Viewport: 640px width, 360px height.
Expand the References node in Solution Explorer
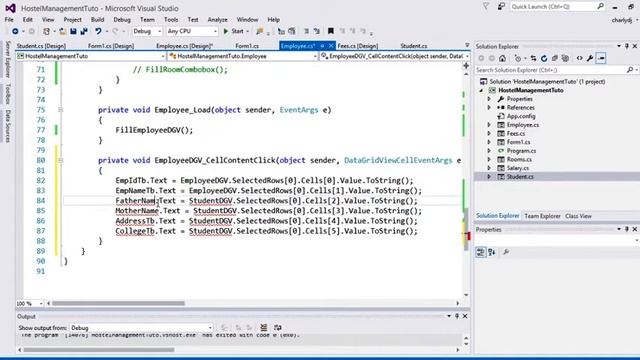coord(489,108)
